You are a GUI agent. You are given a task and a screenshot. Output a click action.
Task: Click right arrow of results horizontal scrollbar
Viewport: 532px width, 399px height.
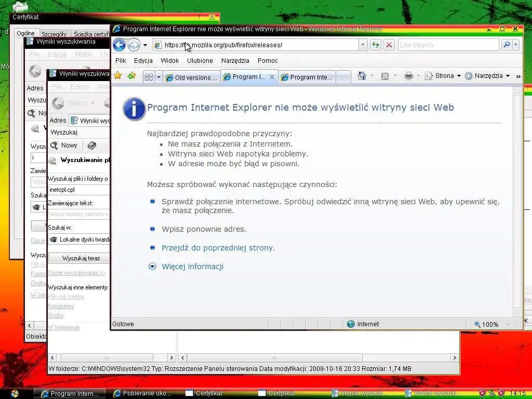point(455,357)
